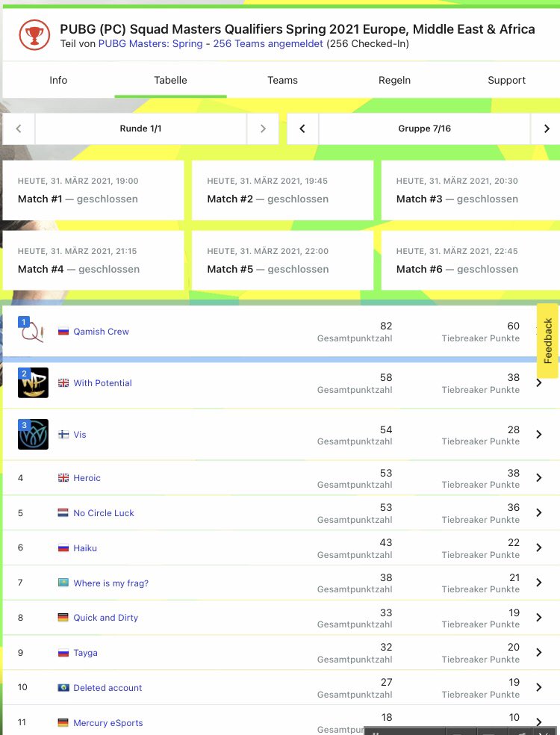Open Haiku team page
The height and width of the screenshot is (735, 560).
[85, 548]
